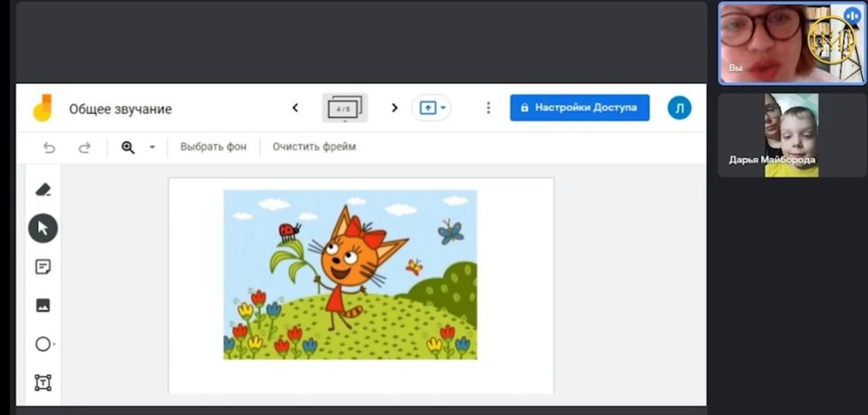
Task: Click the redo arrow
Action: 84,147
